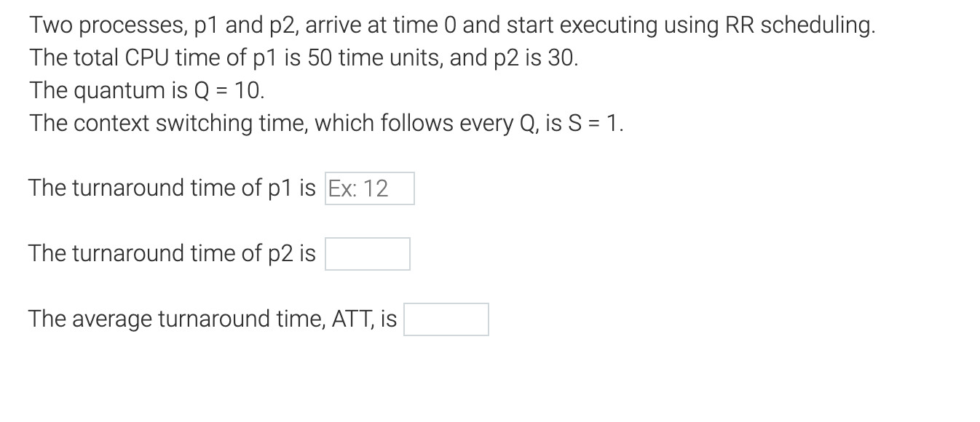Click the average turnaround time ATT label
980x422 pixels.
[211, 318]
